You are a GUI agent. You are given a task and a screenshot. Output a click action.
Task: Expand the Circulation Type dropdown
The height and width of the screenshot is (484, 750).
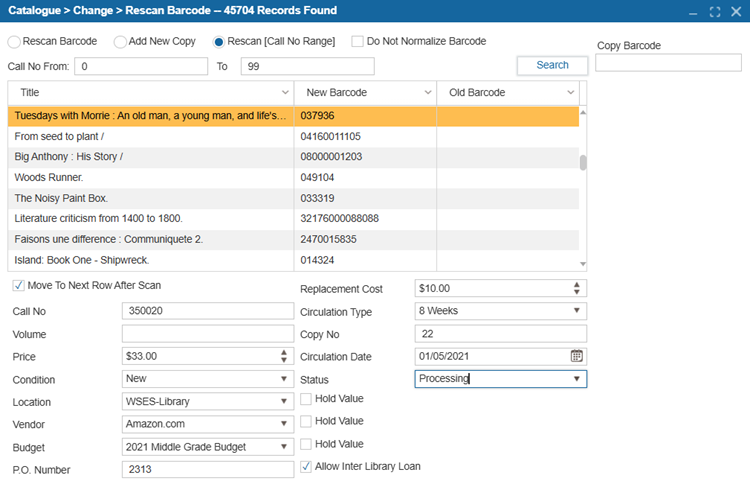coord(576,310)
